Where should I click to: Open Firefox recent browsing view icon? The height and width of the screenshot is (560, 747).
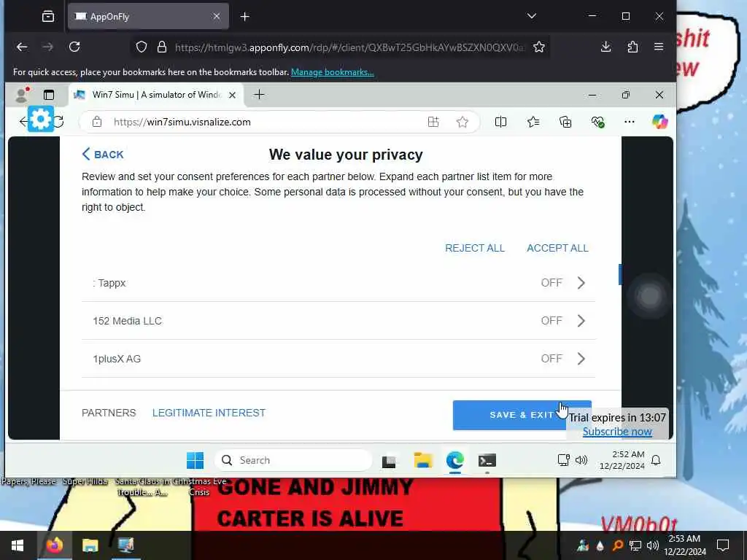pos(48,17)
